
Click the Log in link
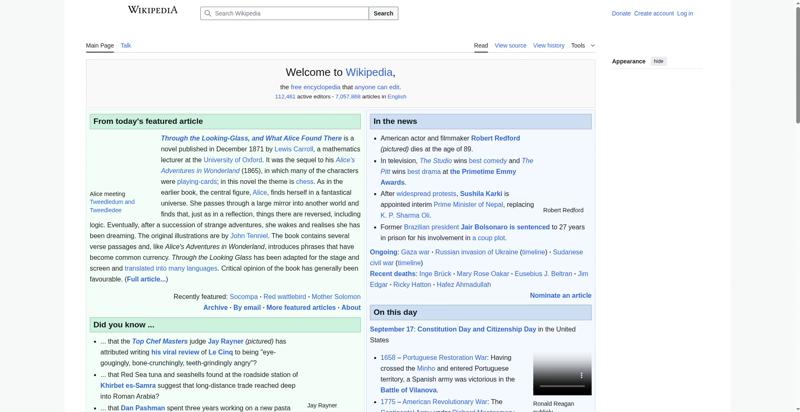tap(685, 14)
